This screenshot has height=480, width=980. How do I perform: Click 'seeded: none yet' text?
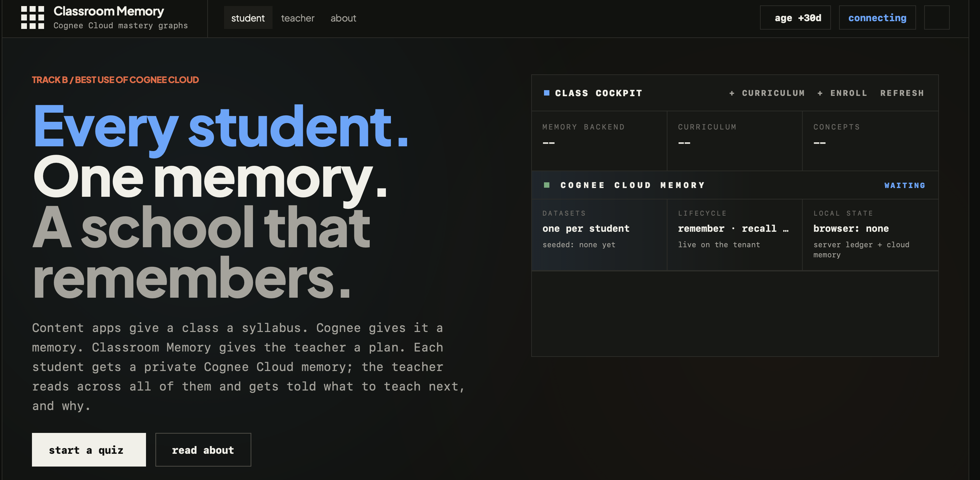click(x=579, y=245)
